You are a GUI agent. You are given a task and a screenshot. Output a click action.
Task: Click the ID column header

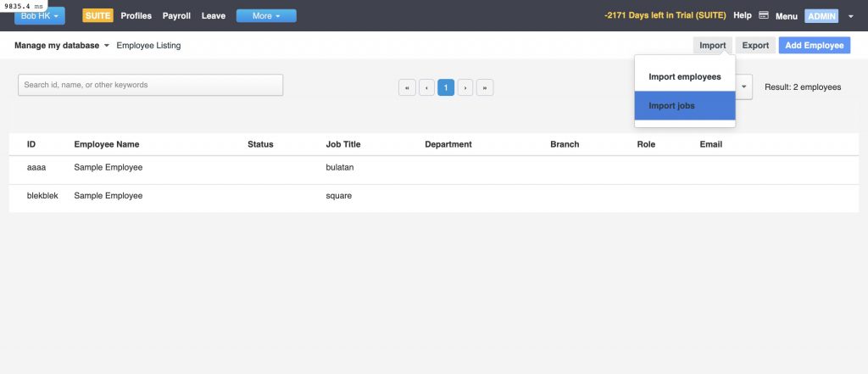click(31, 144)
